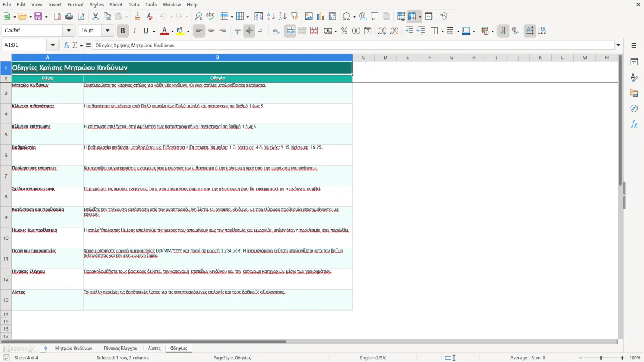Export directly as PDF

[x=57, y=17]
